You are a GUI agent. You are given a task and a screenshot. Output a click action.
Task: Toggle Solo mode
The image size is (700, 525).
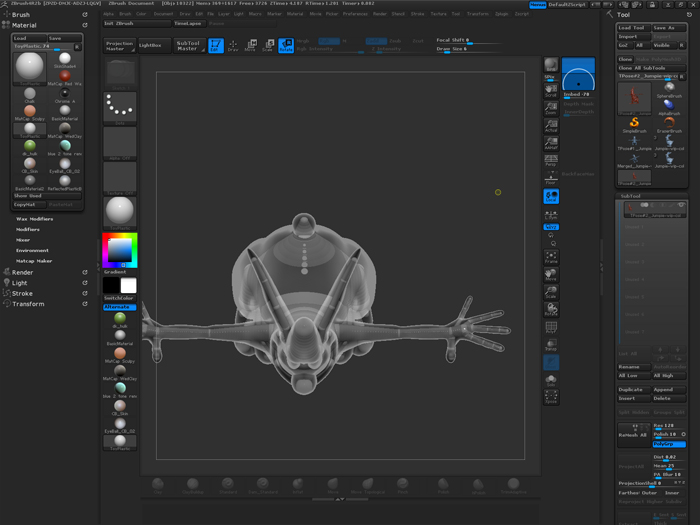click(x=551, y=380)
